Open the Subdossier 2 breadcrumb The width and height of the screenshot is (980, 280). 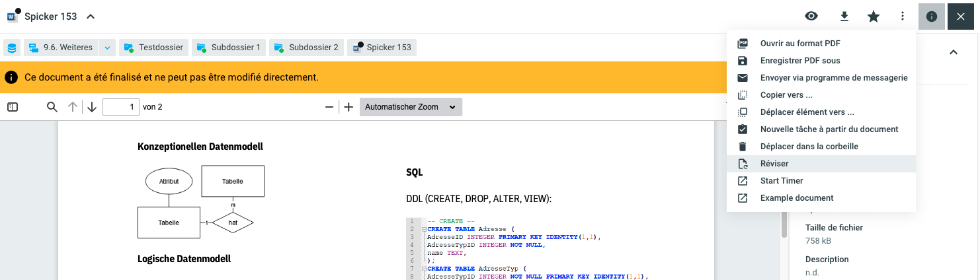pos(306,48)
